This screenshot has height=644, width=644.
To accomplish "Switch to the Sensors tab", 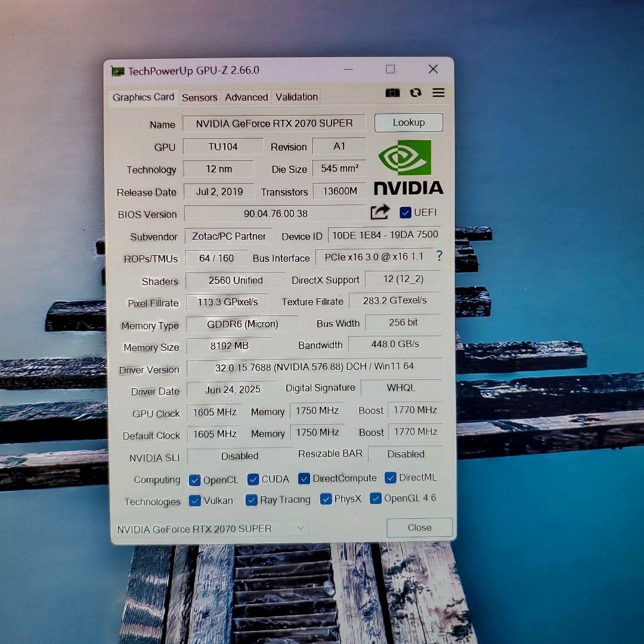I will [x=199, y=97].
